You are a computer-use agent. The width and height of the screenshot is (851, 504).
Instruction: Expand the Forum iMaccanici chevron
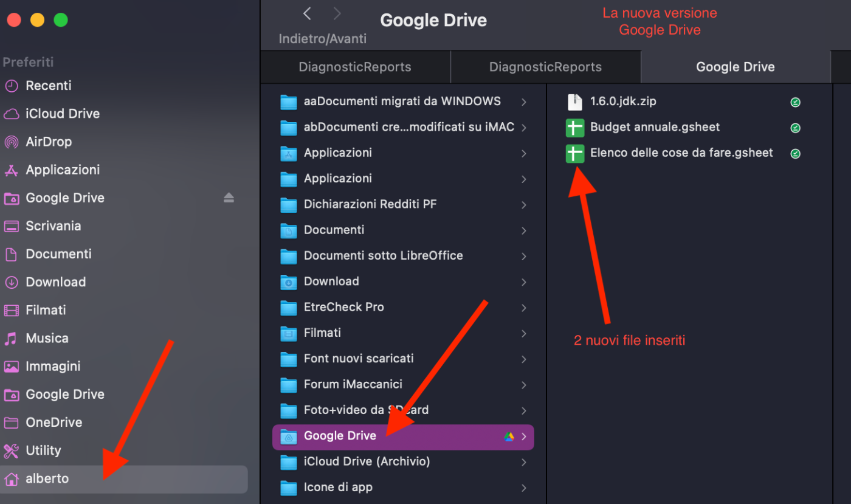click(524, 385)
